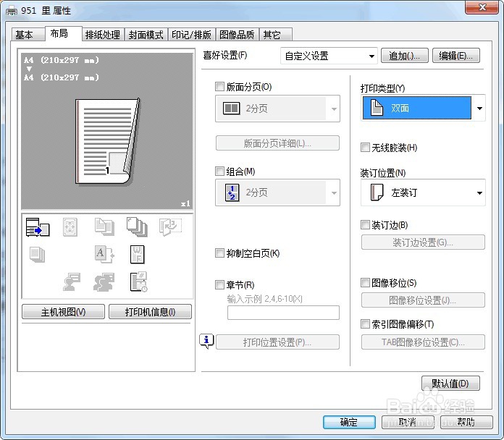The width and height of the screenshot is (504, 440).
Task: Click the W F document icon
Action: coord(138,254)
